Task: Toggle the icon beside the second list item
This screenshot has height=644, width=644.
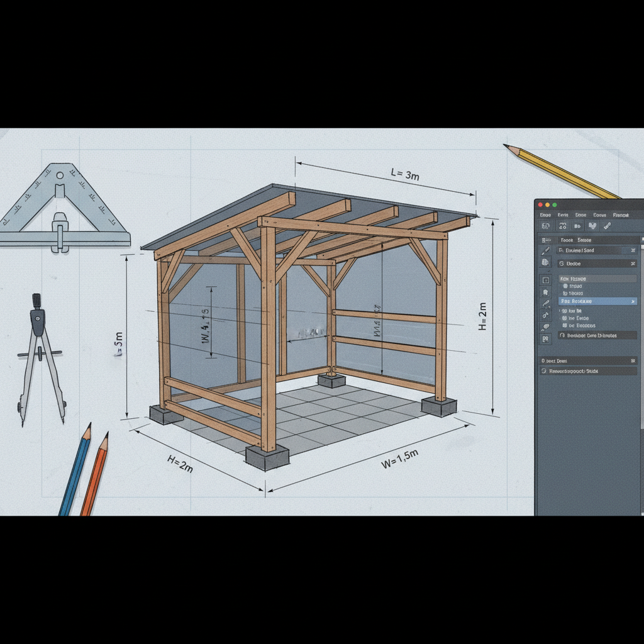Action: pyautogui.click(x=565, y=294)
